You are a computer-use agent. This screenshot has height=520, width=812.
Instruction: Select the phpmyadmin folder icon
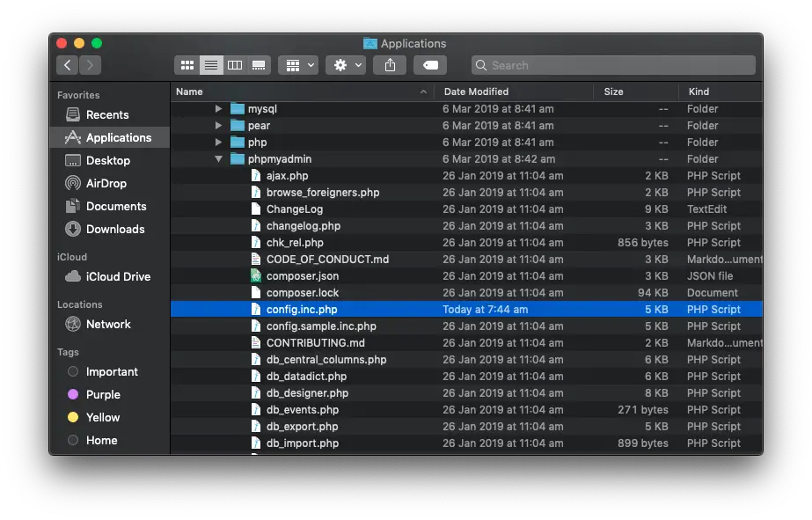238,159
